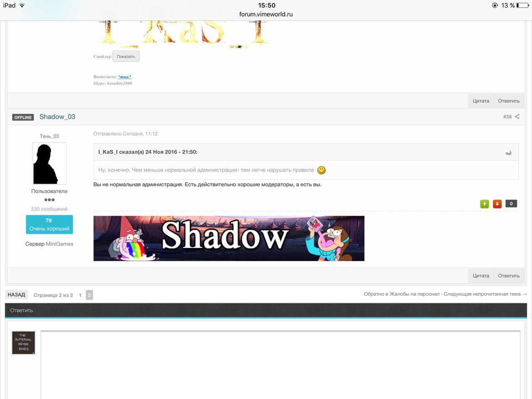Tap the battery indicator in status bar
The image size is (532, 399).
522,5
